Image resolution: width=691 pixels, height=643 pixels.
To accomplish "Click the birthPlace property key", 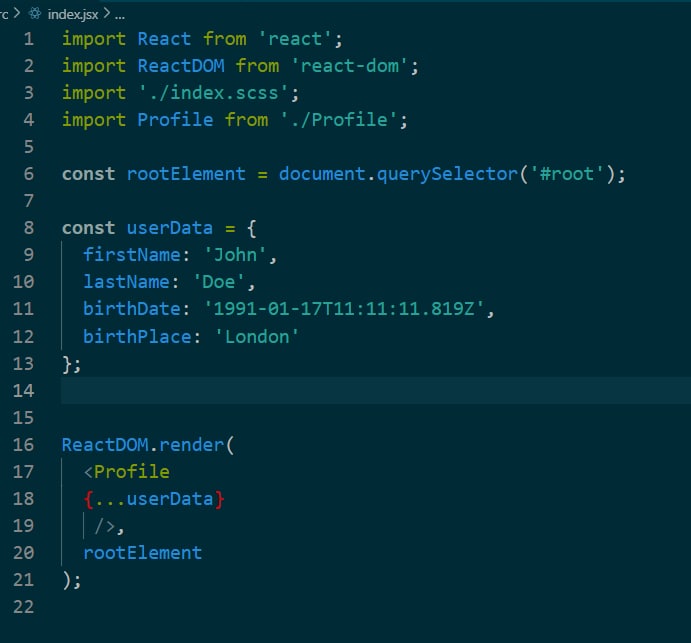I will pos(137,337).
